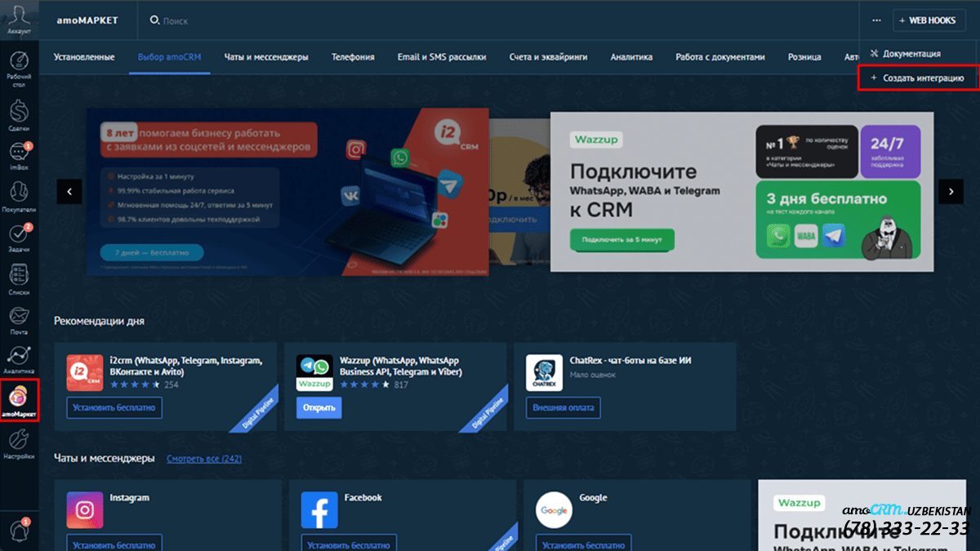The height and width of the screenshot is (551, 980).
Task: Click Установить бесплатно under Google
Action: pyautogui.click(x=584, y=544)
